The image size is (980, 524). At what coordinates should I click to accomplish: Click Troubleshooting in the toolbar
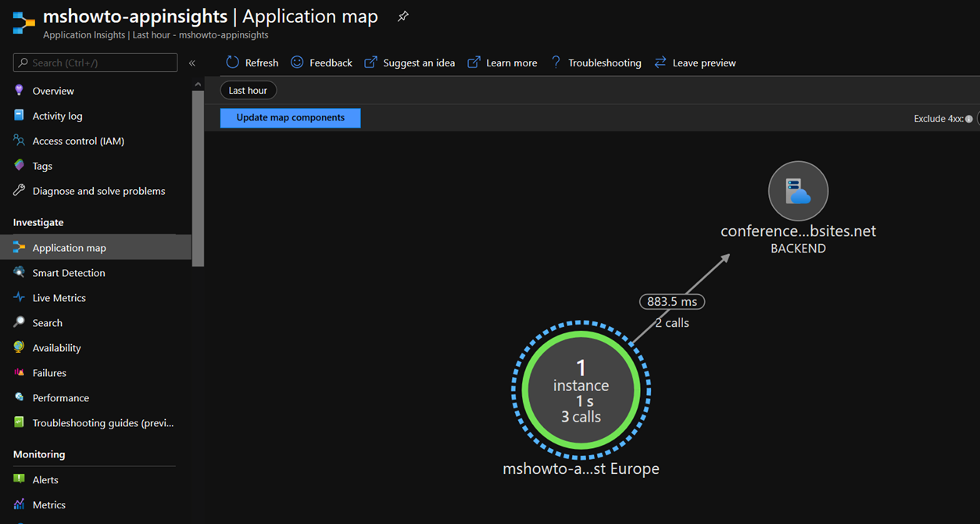[605, 63]
